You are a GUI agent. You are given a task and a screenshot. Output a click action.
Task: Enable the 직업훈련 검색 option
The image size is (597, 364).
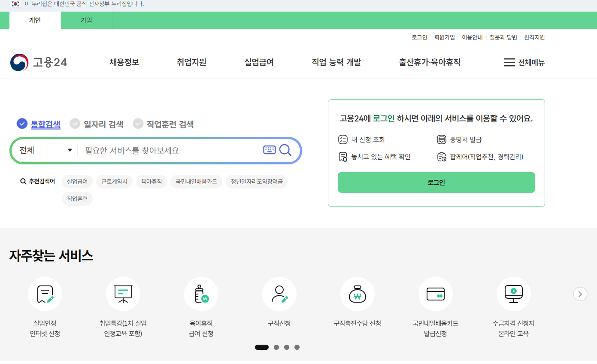click(138, 124)
